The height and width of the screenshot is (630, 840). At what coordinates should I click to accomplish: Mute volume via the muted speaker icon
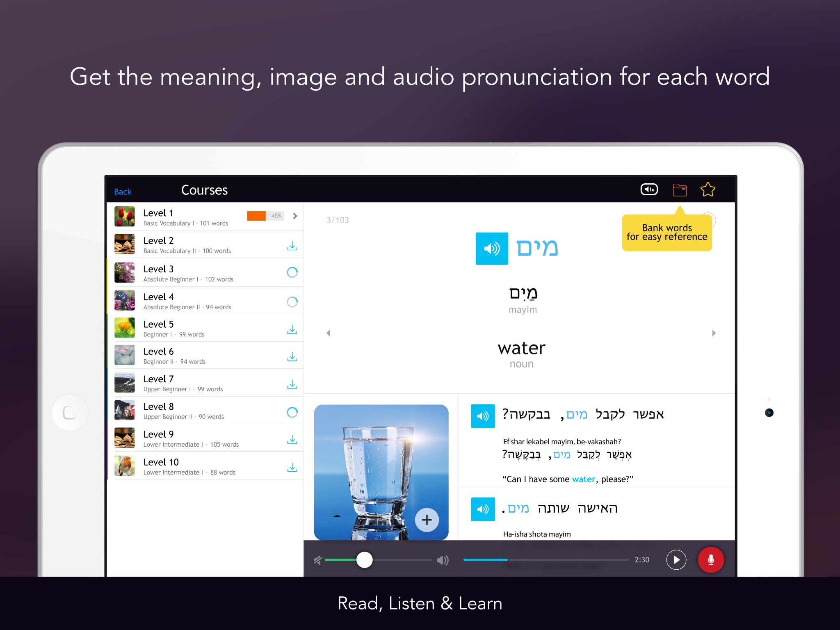point(318,560)
